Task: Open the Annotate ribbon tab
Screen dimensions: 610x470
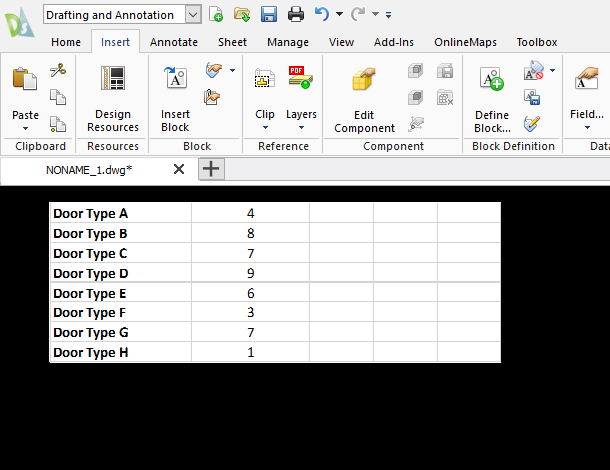Action: click(174, 42)
